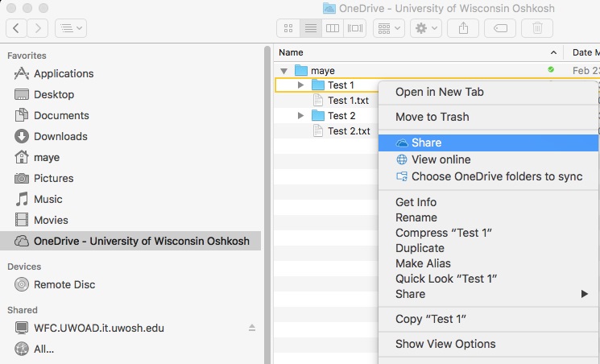Open Movies in the sidebar
The image size is (600, 364).
pyautogui.click(x=41, y=220)
